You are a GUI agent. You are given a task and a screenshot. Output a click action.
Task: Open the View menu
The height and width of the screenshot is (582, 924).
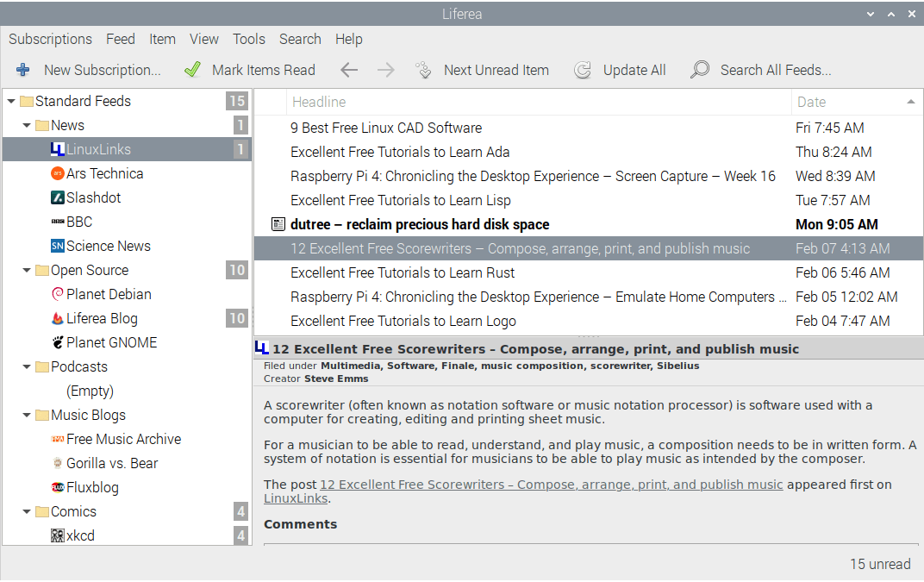204,40
